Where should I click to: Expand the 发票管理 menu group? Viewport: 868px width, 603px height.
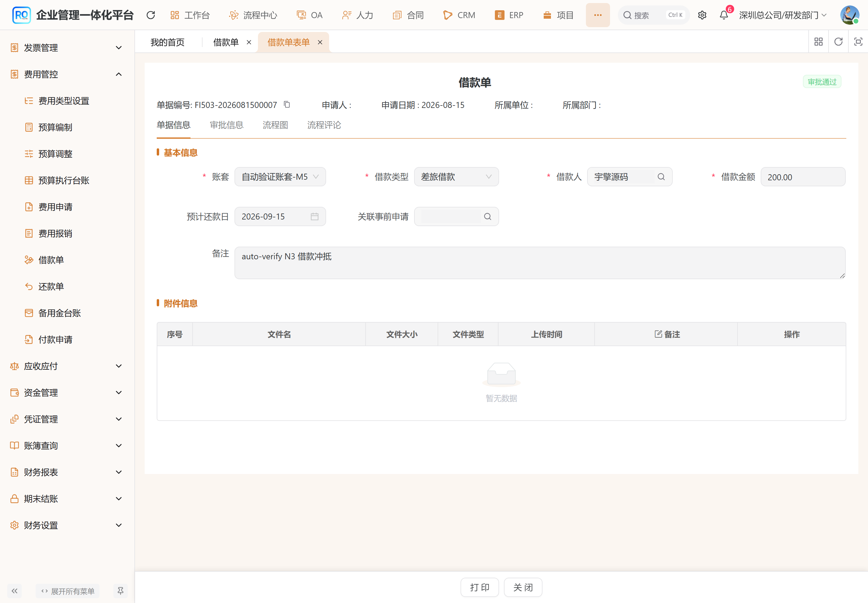coord(67,48)
